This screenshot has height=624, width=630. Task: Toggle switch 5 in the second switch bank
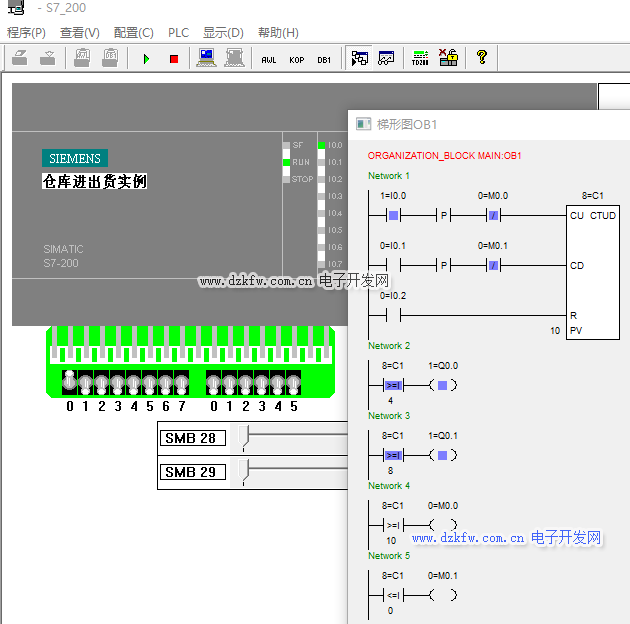(x=293, y=384)
